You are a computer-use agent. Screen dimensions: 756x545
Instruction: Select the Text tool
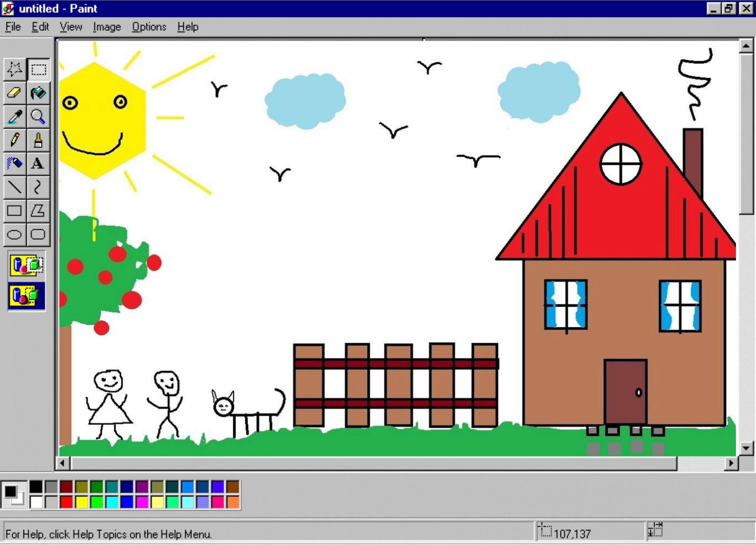pyautogui.click(x=38, y=163)
